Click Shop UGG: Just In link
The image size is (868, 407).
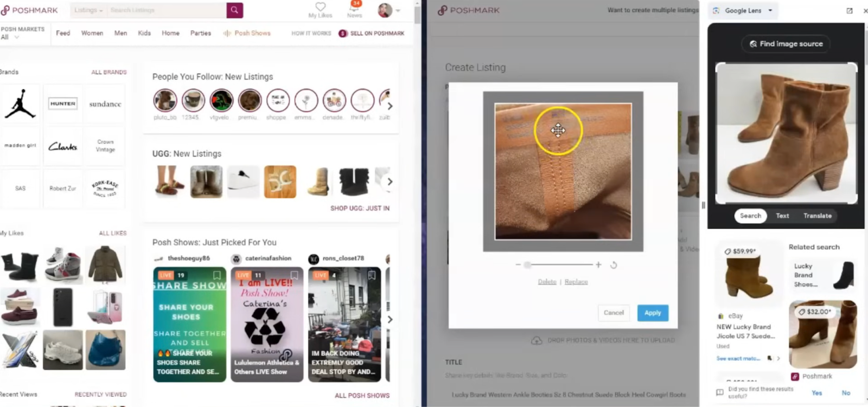tap(360, 208)
